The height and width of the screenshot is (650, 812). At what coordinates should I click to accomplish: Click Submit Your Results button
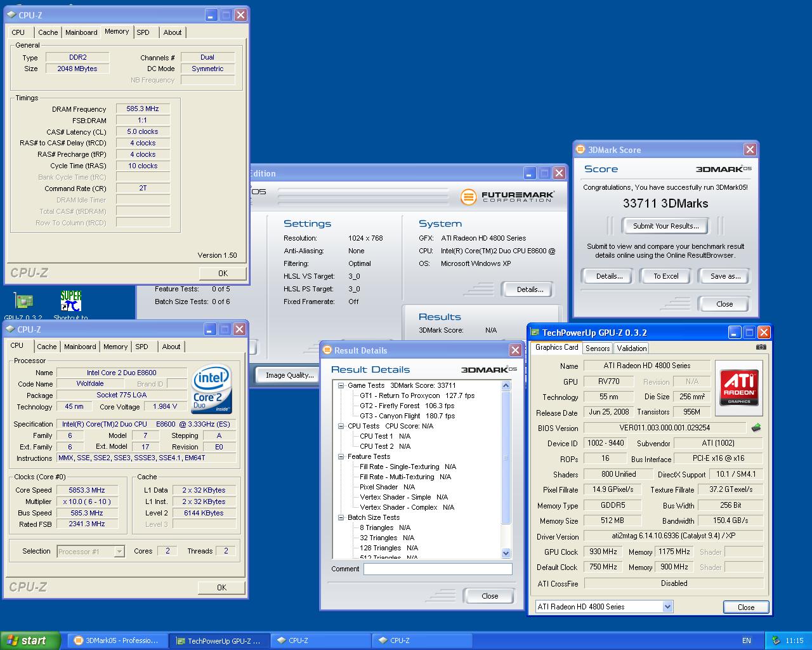(x=665, y=226)
